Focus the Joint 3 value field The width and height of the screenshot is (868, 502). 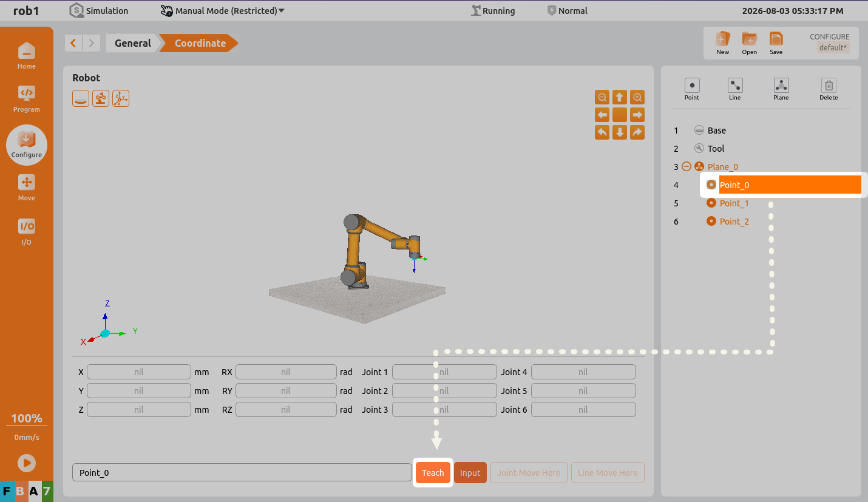[444, 410]
